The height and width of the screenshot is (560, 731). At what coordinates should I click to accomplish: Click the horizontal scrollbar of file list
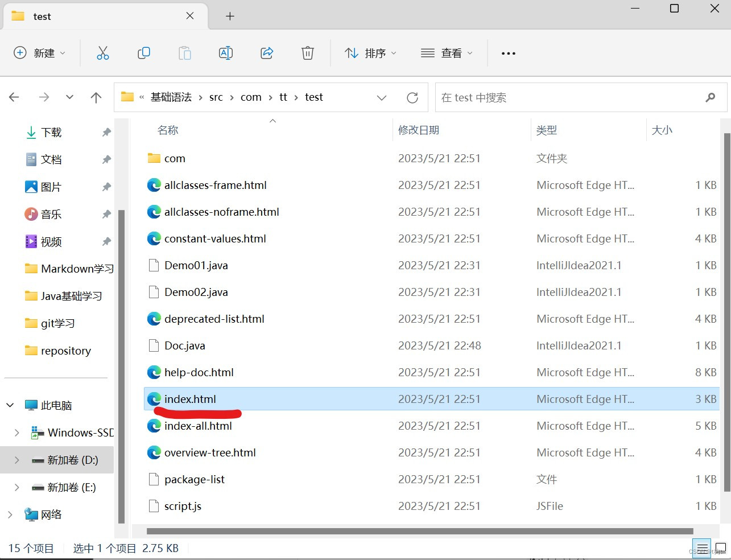(420, 531)
